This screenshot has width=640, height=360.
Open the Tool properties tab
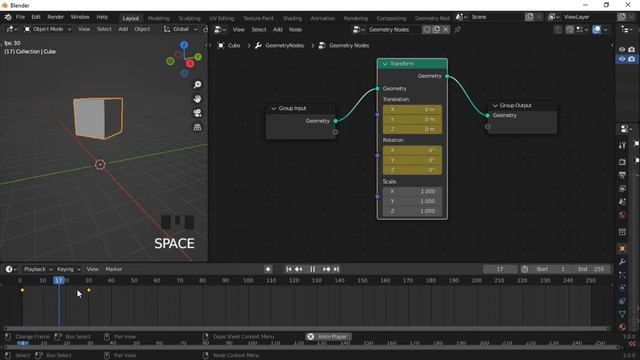622,145
